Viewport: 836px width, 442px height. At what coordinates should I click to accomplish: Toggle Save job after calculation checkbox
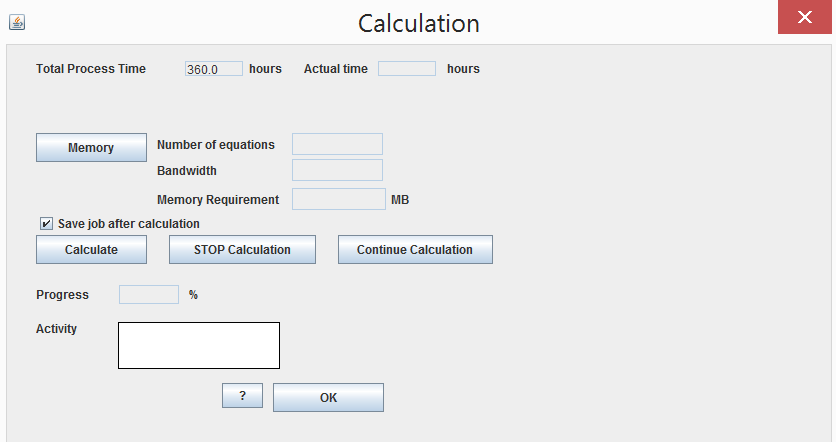(x=46, y=223)
